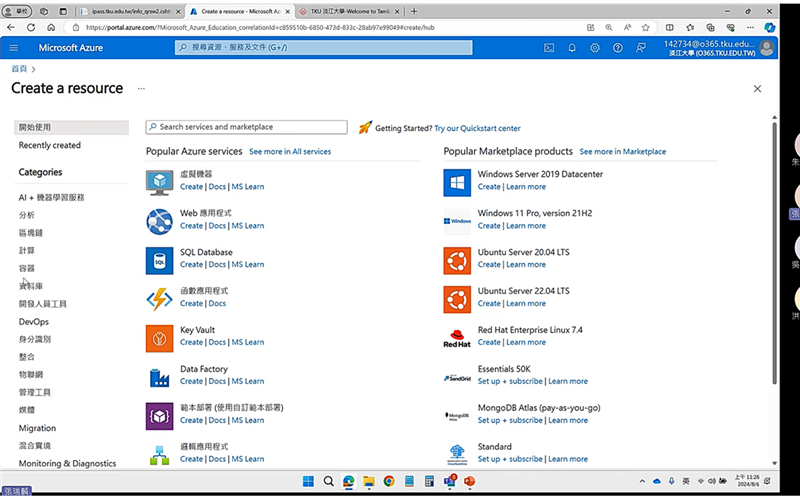Open the Azure portal hamburger menu
This screenshot has height=499, width=800.
tap(14, 47)
